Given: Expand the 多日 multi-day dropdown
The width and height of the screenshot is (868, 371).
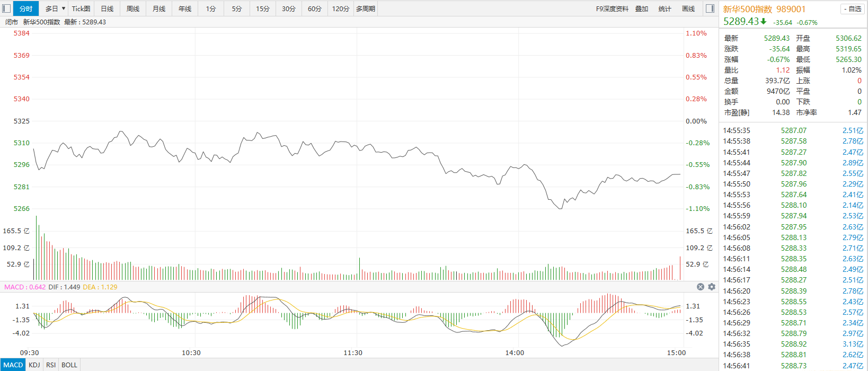Looking at the screenshot, I should point(55,8).
